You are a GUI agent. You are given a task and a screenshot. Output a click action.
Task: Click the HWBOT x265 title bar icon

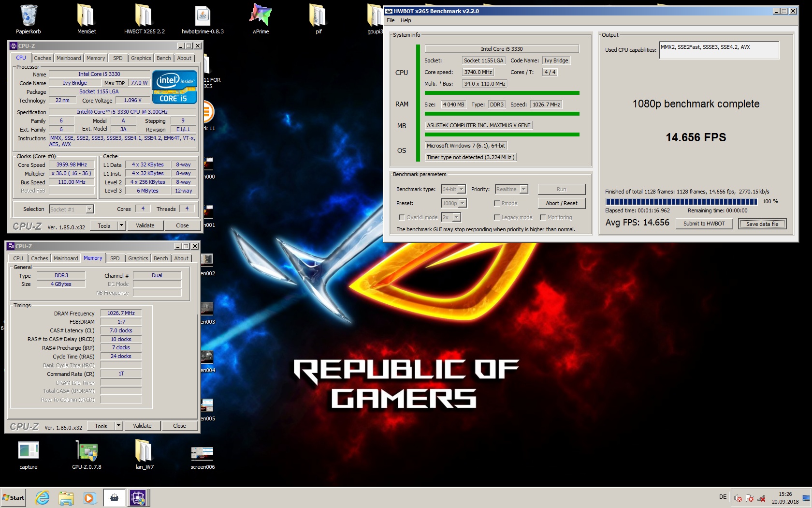coord(389,11)
